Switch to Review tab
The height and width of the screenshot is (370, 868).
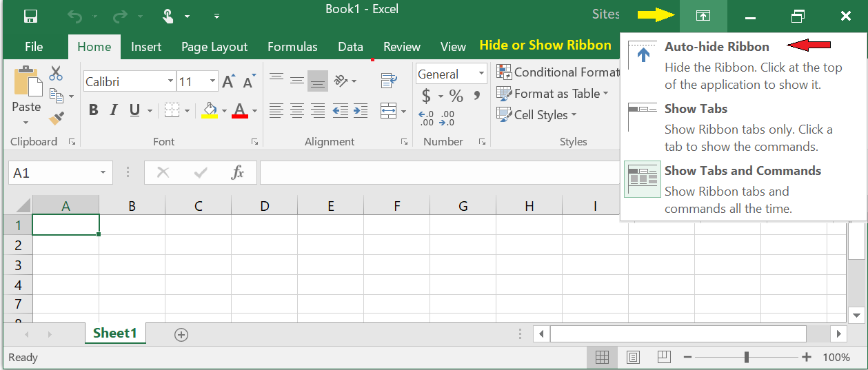[x=402, y=47]
